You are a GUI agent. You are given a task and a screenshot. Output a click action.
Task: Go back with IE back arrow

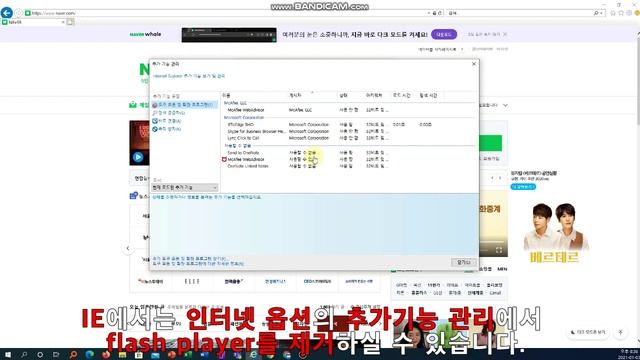(7, 13)
